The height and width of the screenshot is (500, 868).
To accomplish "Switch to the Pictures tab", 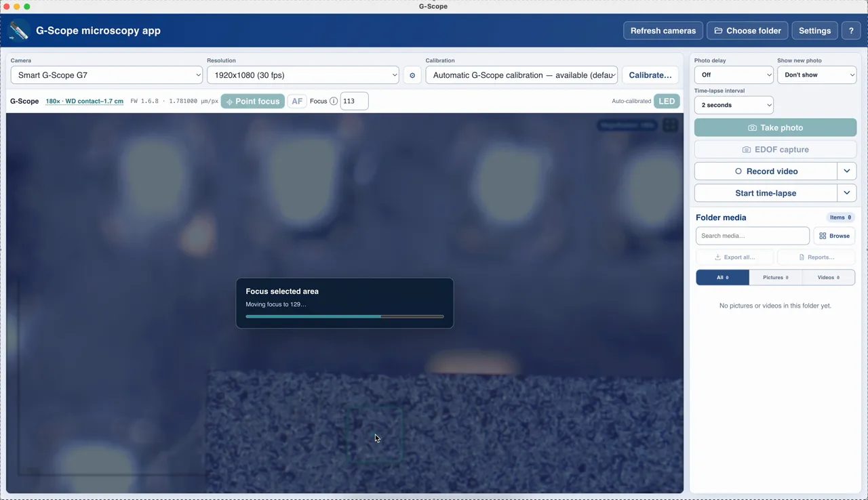I will tap(776, 277).
